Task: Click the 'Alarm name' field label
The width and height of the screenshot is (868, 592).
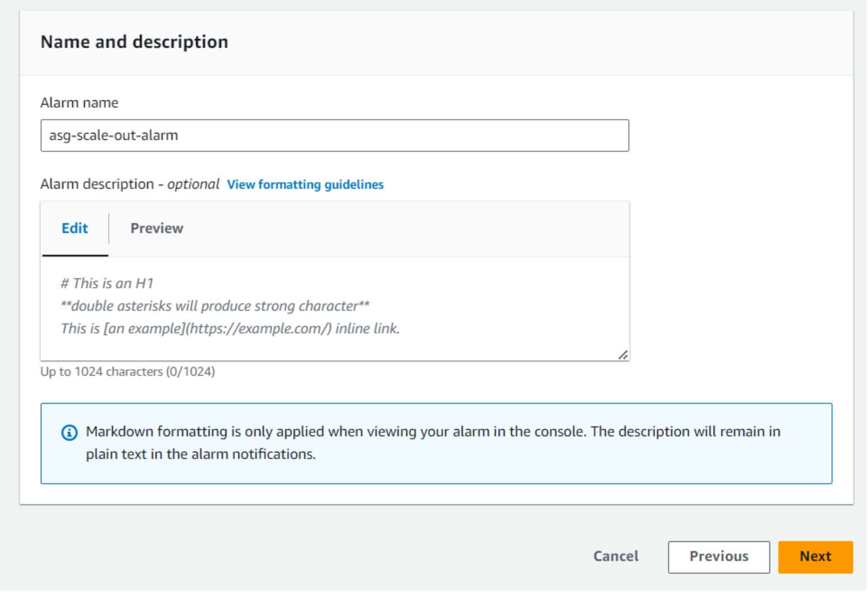Action: [x=79, y=103]
